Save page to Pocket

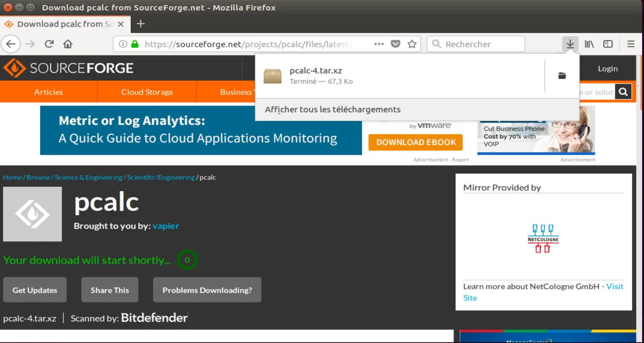tap(395, 44)
